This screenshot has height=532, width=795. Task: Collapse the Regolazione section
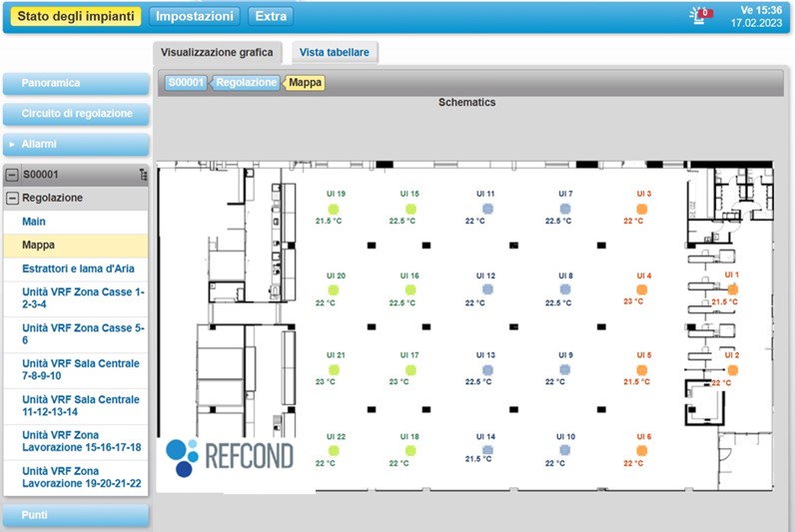[12, 198]
